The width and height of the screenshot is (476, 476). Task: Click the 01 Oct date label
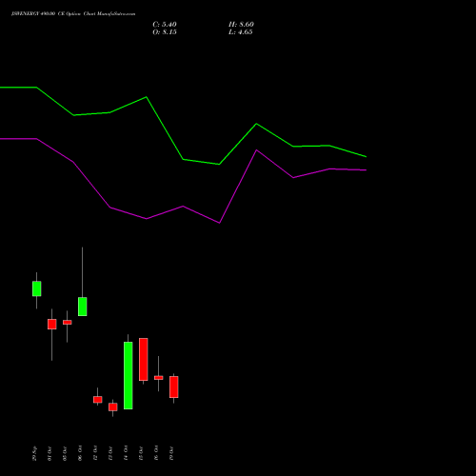coord(50,454)
